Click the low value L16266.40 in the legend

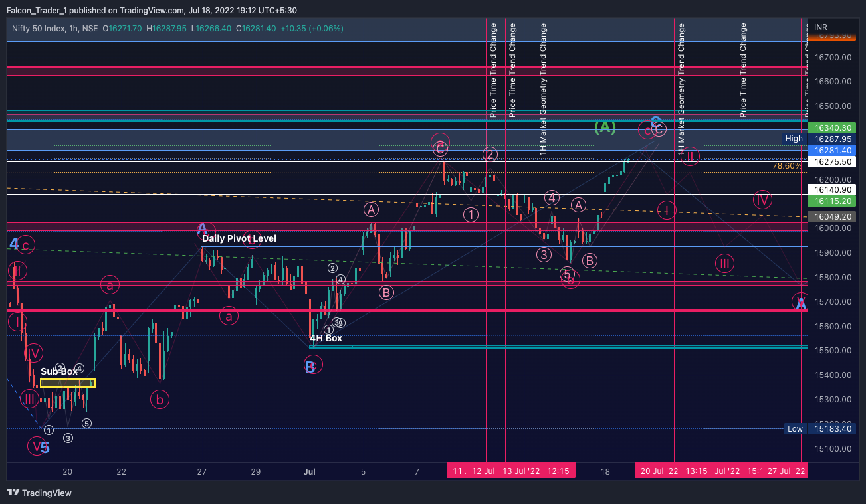(x=211, y=29)
